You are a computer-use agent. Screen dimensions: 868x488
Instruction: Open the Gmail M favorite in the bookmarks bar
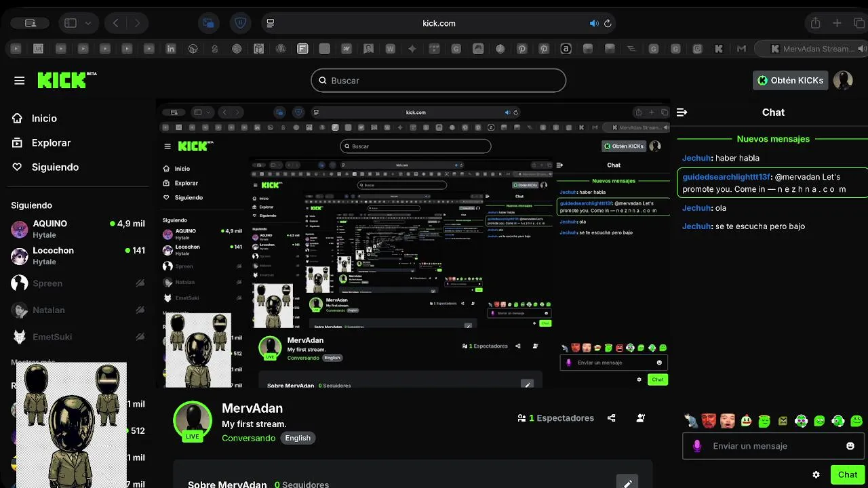click(x=741, y=49)
